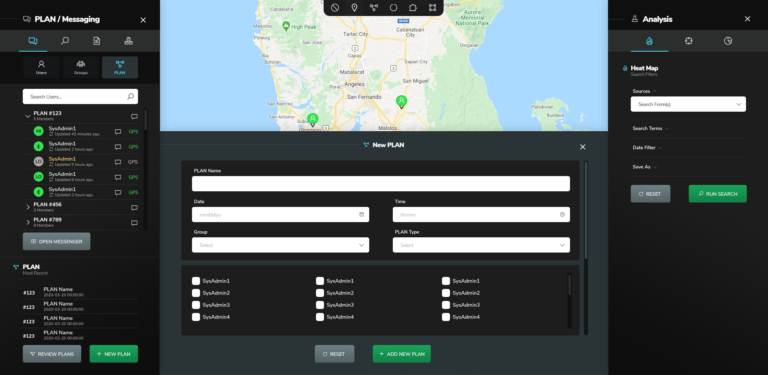
Task: Click the green user marker near Subic
Action: [x=312, y=120]
